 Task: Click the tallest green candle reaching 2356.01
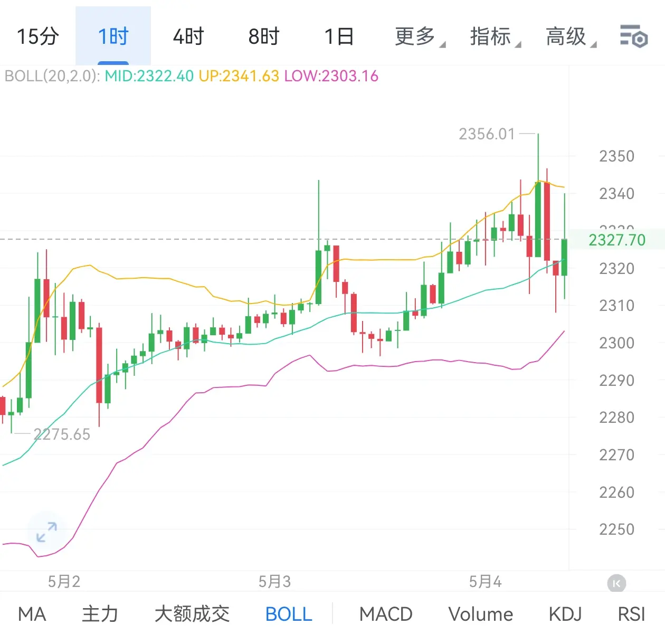tap(538, 219)
